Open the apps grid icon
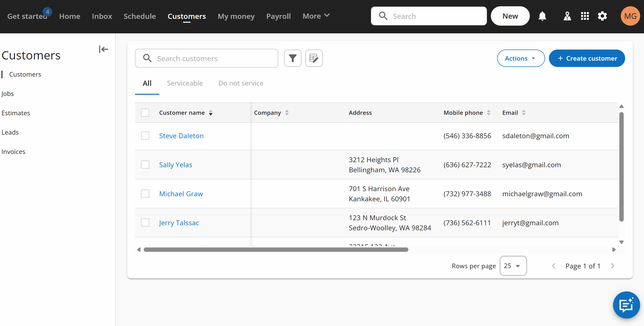 (585, 16)
